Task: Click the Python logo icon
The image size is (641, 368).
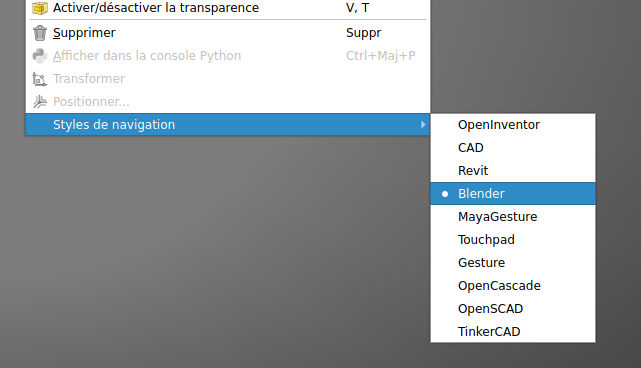Action: (40, 56)
